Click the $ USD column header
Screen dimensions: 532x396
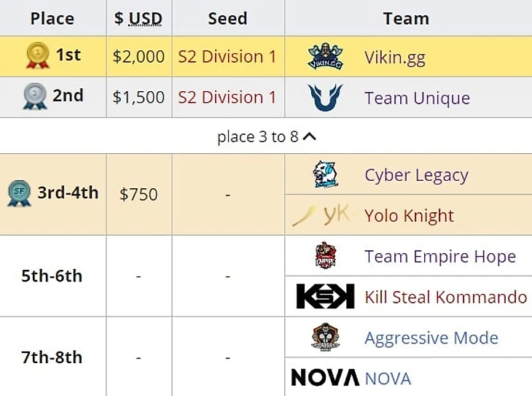point(138,18)
